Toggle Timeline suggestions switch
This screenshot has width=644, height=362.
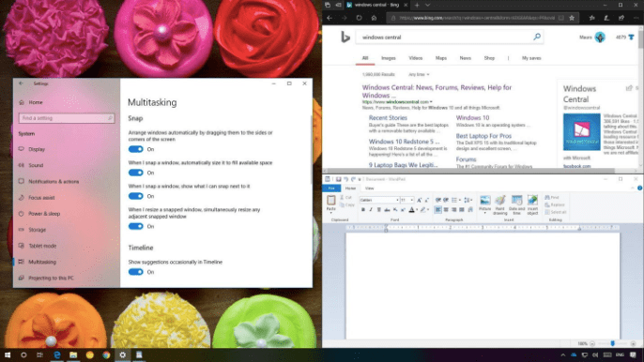[x=135, y=272]
